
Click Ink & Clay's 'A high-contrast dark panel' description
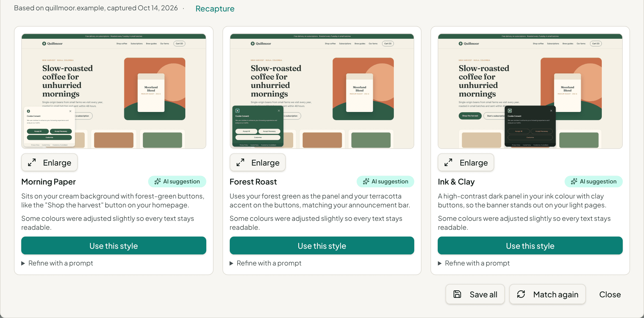(522, 200)
